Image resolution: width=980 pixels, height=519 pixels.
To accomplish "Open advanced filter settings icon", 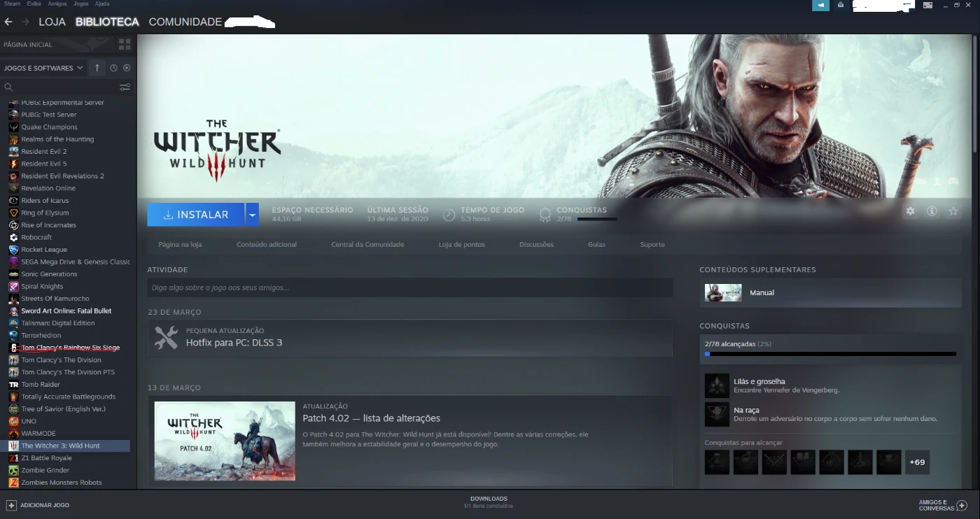I will (125, 87).
